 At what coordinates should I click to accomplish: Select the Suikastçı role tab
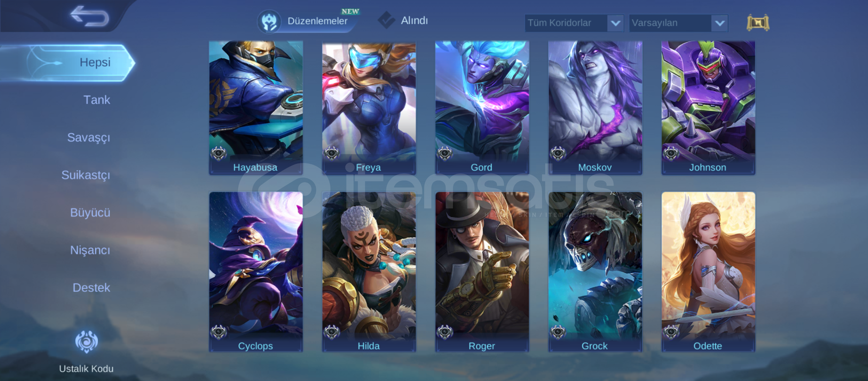click(x=86, y=175)
